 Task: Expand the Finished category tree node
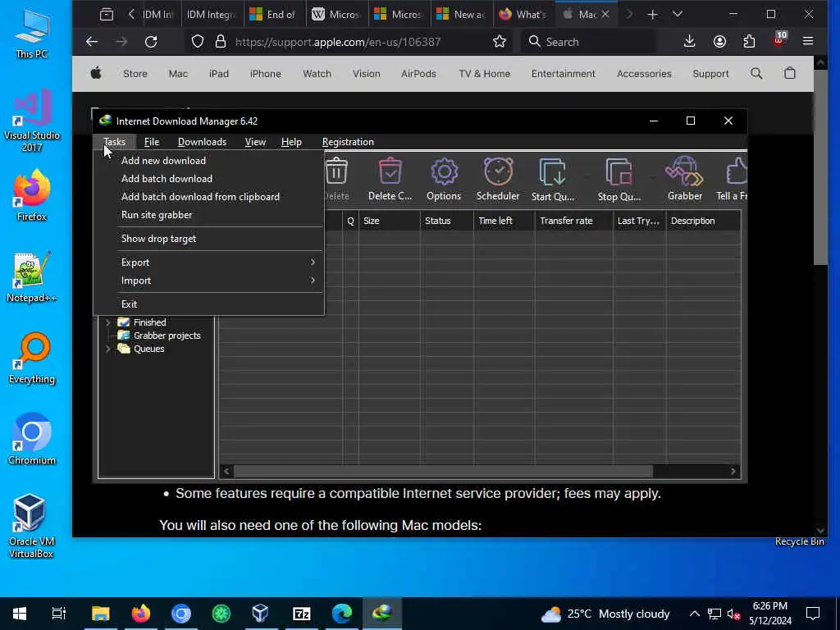coord(107,322)
